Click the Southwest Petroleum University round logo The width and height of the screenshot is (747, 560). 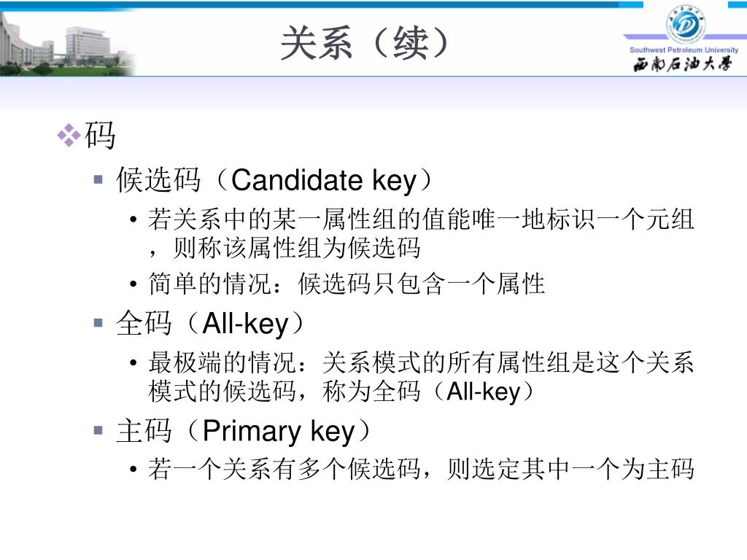pyautogui.click(x=686, y=24)
